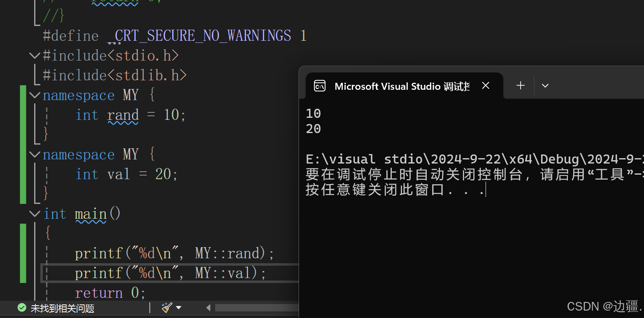Click the return 0 statement
This screenshot has height=318, width=644.
click(x=110, y=293)
